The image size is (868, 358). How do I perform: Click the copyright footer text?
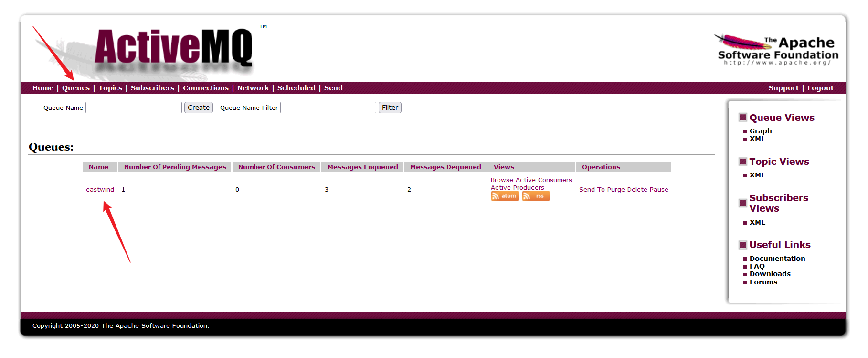(x=121, y=326)
